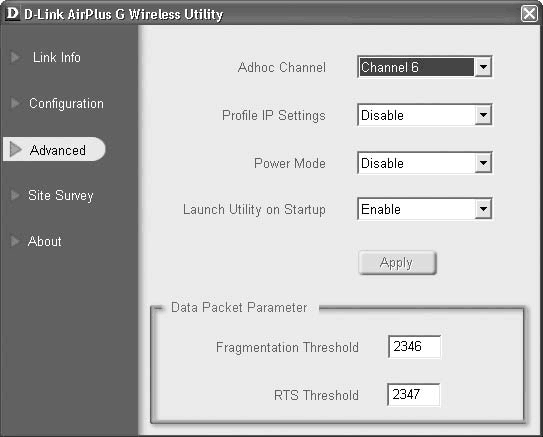Click the arrow icon beside Configuration
The image size is (543, 437).
coord(15,103)
